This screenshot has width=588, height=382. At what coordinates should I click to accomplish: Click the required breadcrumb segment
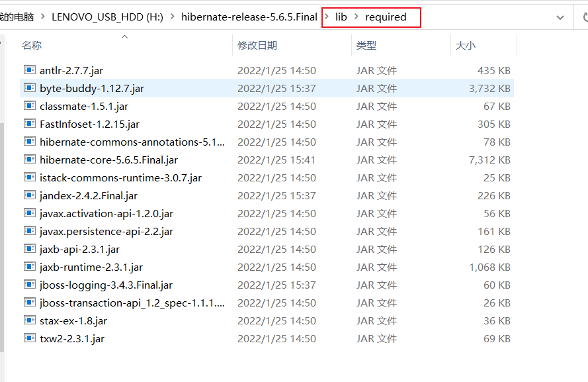coord(386,17)
